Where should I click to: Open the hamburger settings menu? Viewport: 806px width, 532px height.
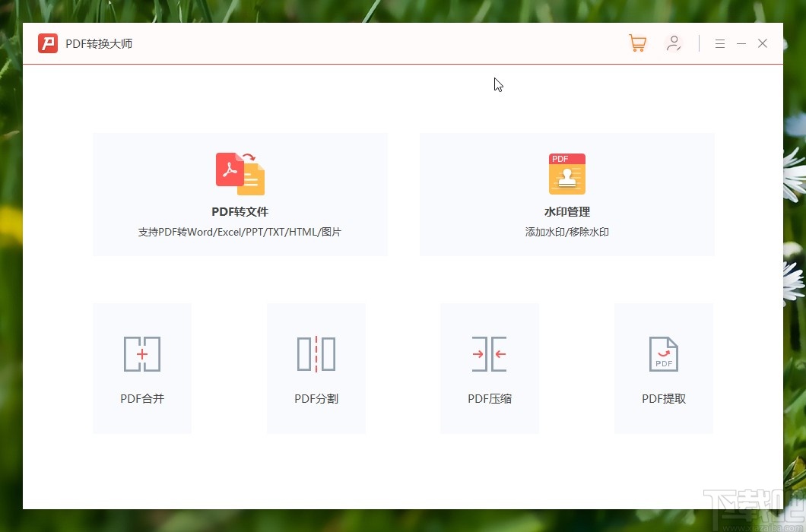[x=719, y=43]
